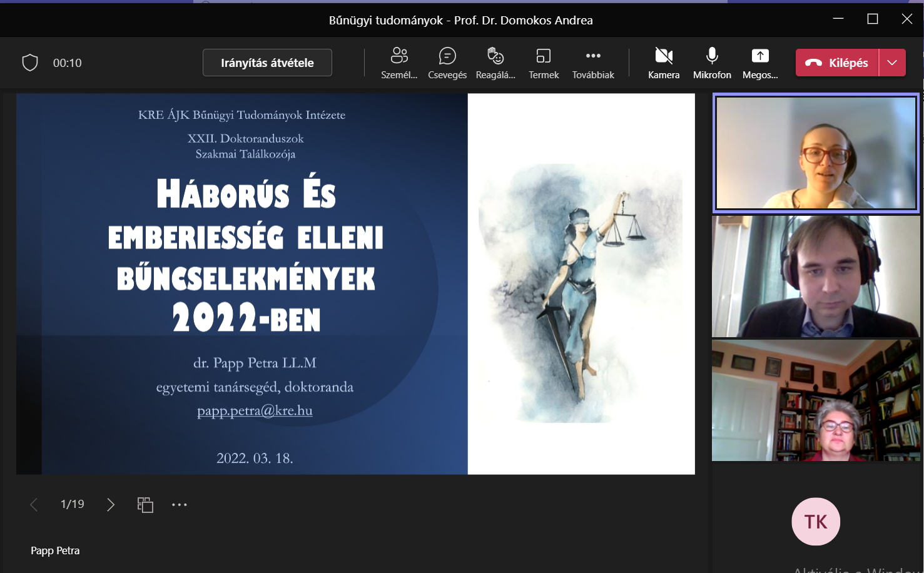Mute the microphone (Mikrofon)
The height and width of the screenshot is (573, 924).
712,63
